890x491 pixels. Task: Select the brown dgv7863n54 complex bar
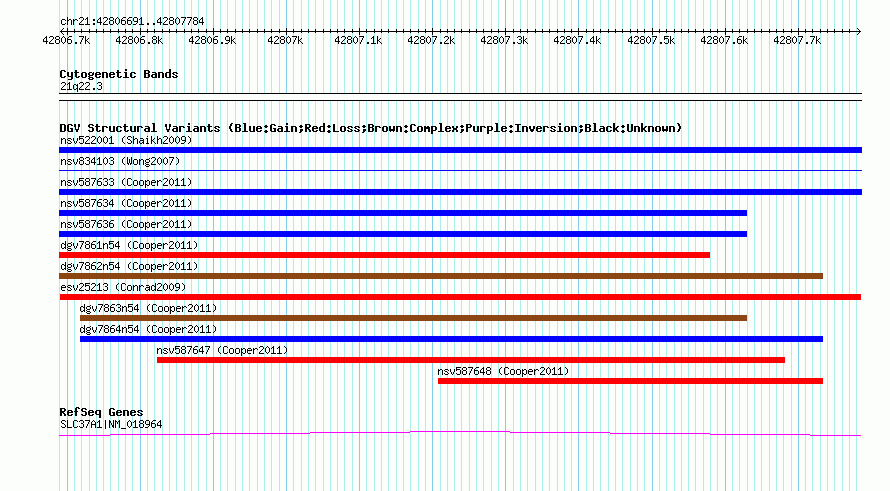point(413,318)
